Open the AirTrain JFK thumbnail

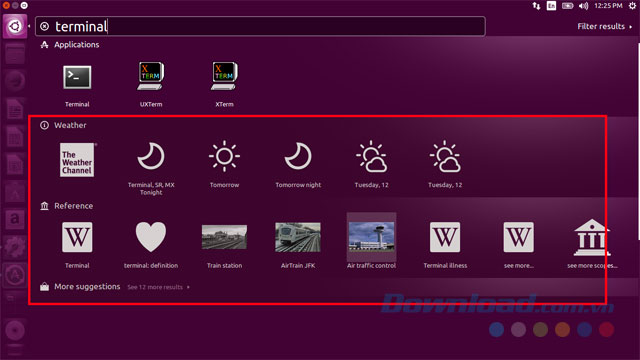[298, 237]
